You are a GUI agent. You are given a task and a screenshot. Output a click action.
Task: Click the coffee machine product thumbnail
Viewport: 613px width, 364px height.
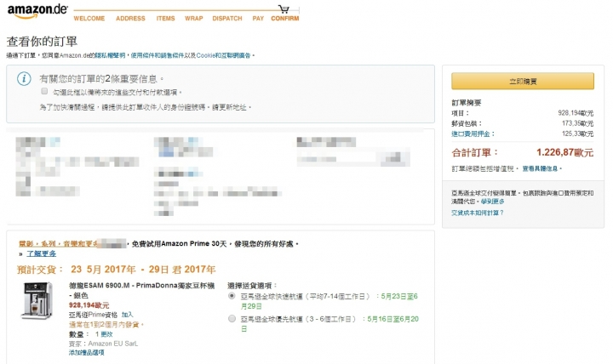[x=37, y=301]
